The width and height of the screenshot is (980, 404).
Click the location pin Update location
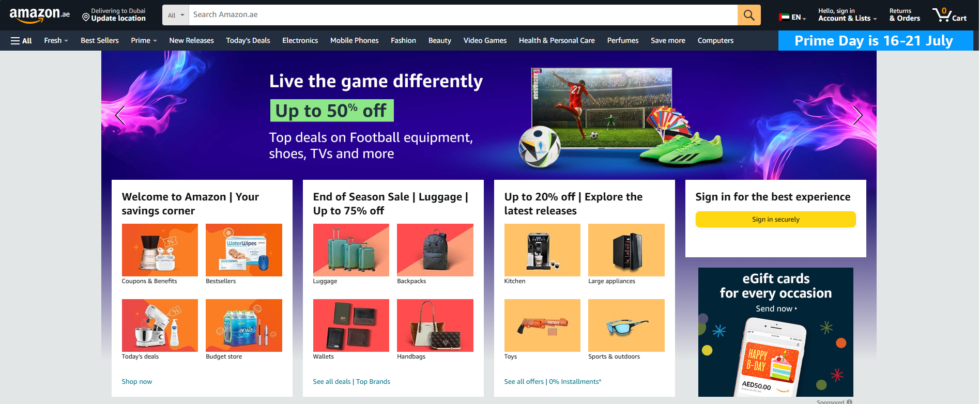pos(114,14)
